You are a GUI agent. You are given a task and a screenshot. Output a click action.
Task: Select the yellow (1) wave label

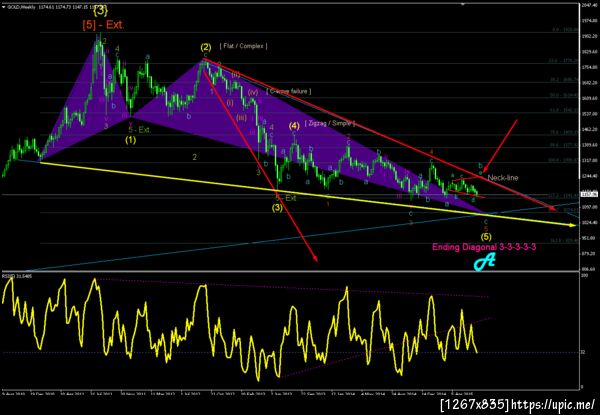pyautogui.click(x=130, y=140)
